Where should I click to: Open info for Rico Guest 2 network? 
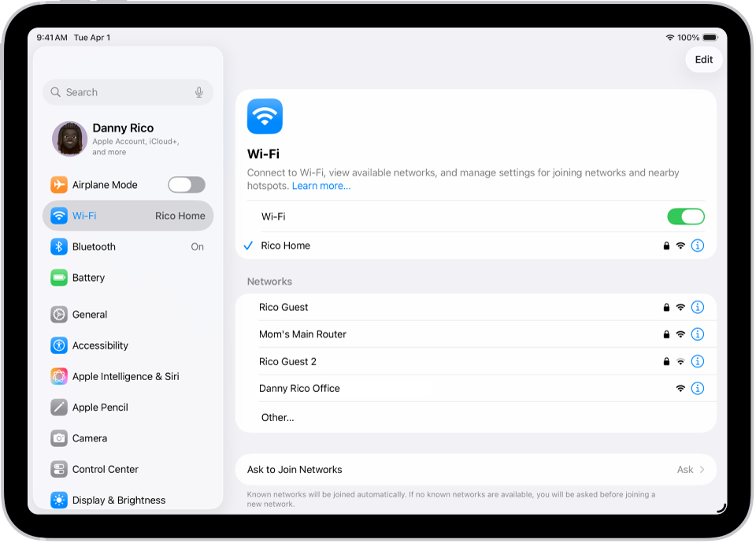[x=698, y=361]
